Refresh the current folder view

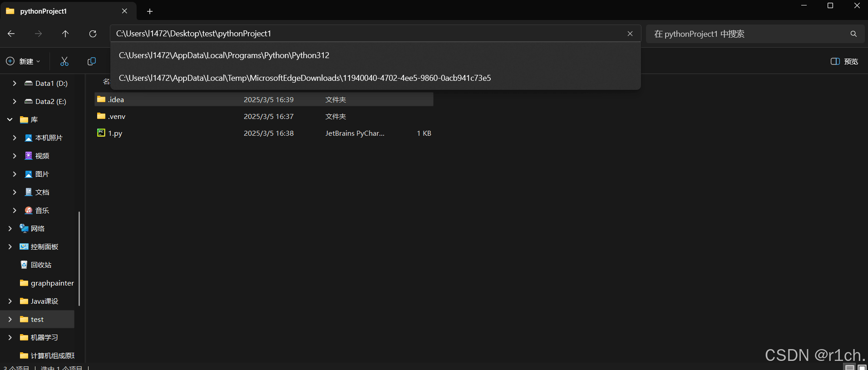(93, 34)
